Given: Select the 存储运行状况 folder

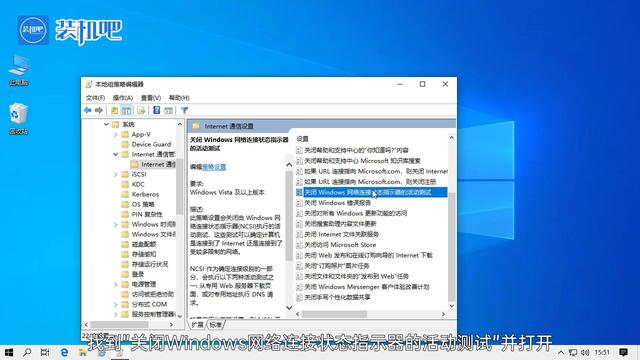Looking at the screenshot, I should [145, 264].
